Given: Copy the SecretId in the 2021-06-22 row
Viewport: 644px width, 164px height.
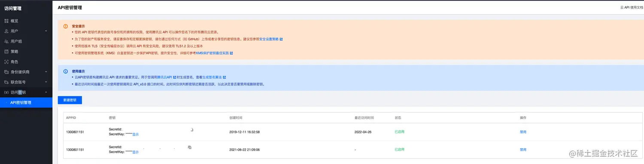Looking at the screenshot, I should coord(189,147).
